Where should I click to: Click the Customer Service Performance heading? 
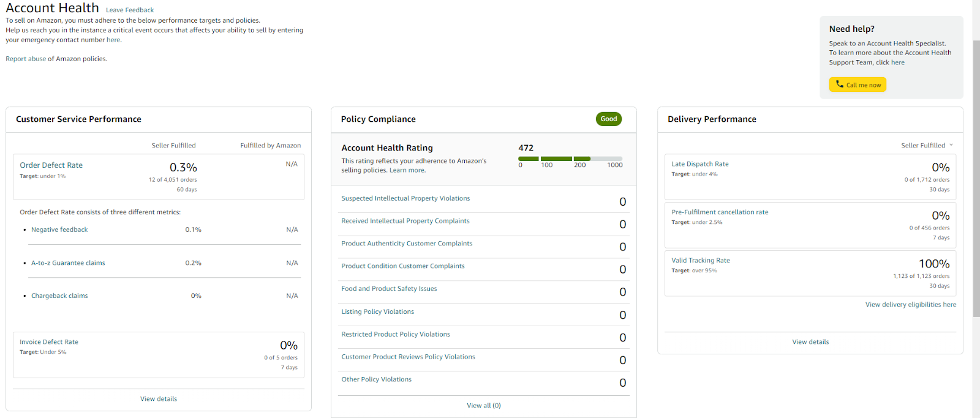[x=78, y=119]
